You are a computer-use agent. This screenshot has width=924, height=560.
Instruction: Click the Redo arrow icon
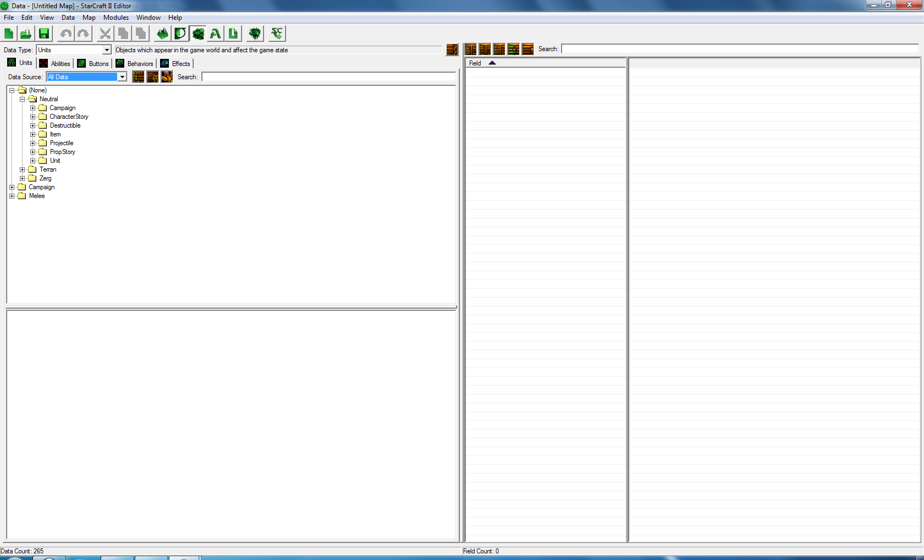tap(84, 34)
